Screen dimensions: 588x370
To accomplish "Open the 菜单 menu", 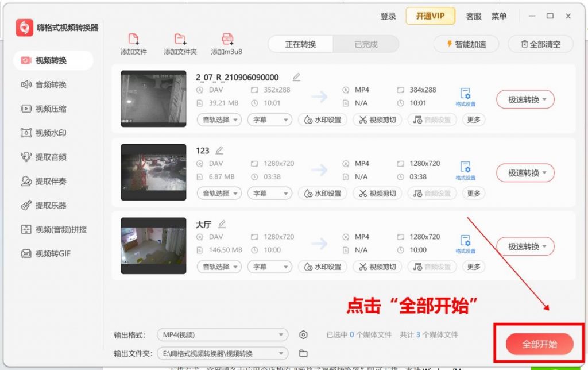I will point(500,16).
